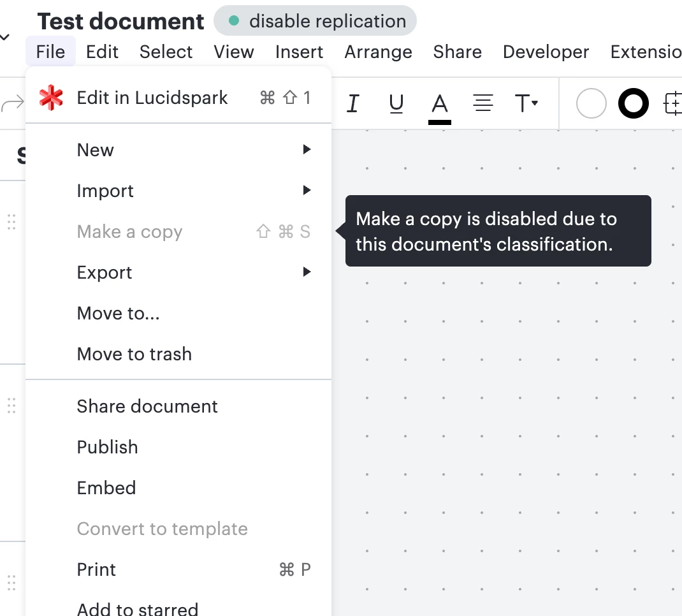682x616 pixels.
Task: Toggle underline text formatting
Action: point(396,103)
